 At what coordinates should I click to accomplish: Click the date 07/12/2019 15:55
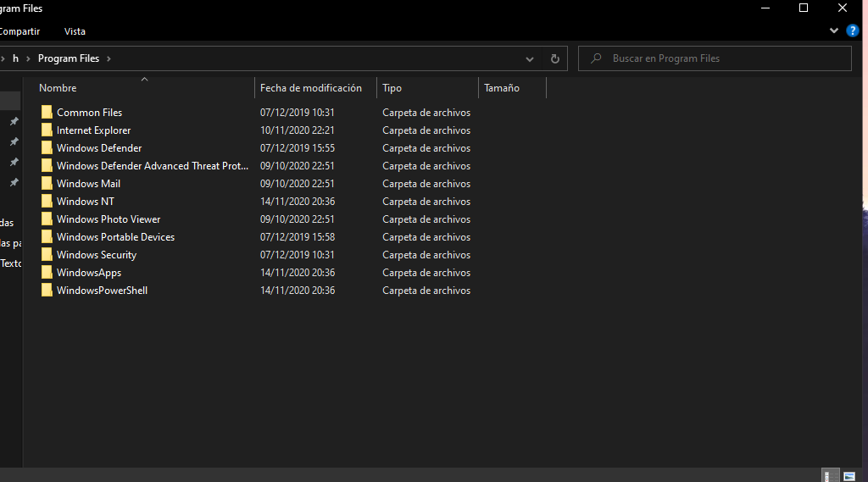[x=298, y=147]
